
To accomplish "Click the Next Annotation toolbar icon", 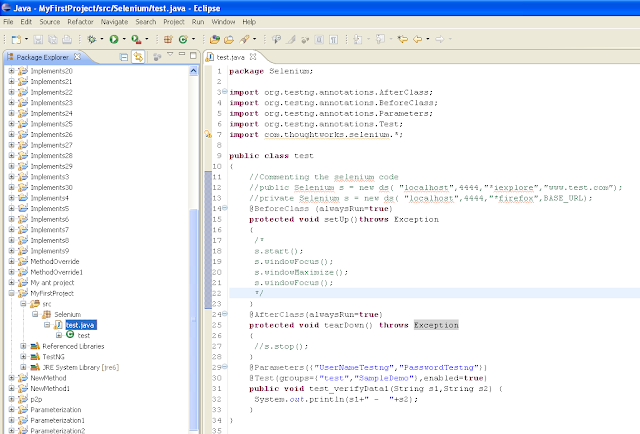I will 358,39.
